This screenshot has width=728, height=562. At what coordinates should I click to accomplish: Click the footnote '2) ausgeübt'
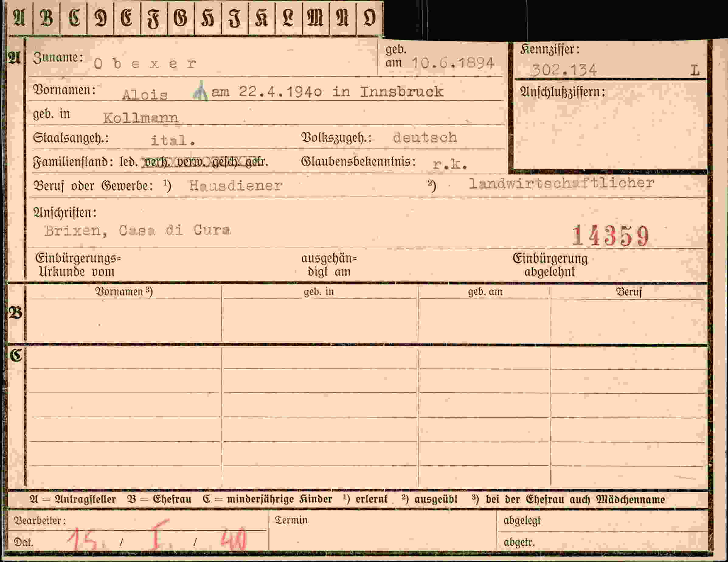coord(430,499)
